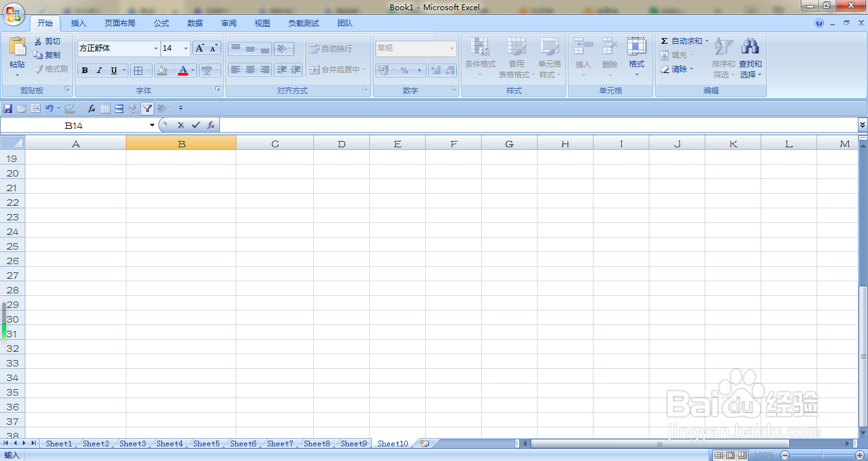The height and width of the screenshot is (461, 868).
Task: Click the Save icon in quick access toolbar
Action: (8, 109)
